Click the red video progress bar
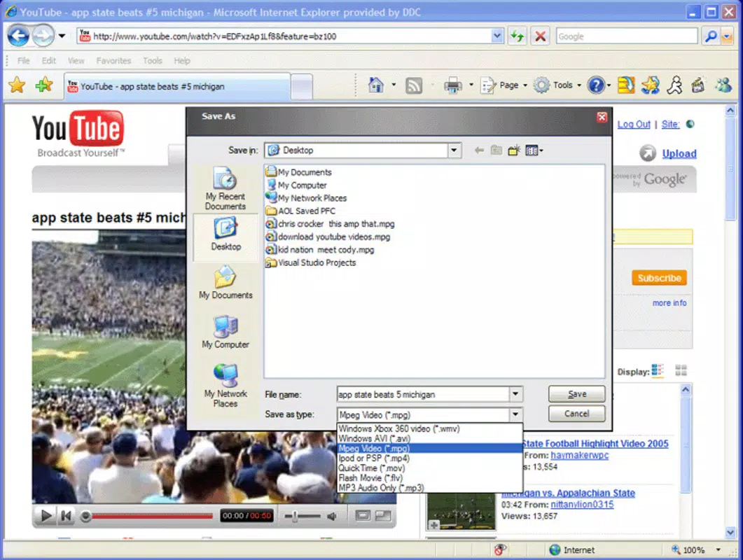The image size is (743, 560). [x=152, y=516]
